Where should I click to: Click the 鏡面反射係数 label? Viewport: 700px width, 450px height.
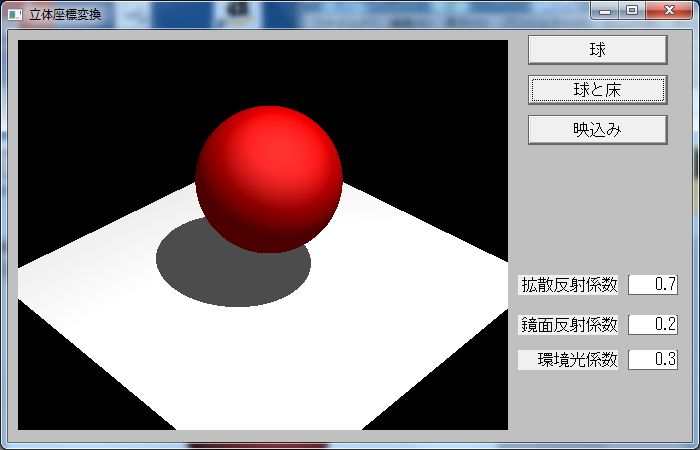(568, 325)
